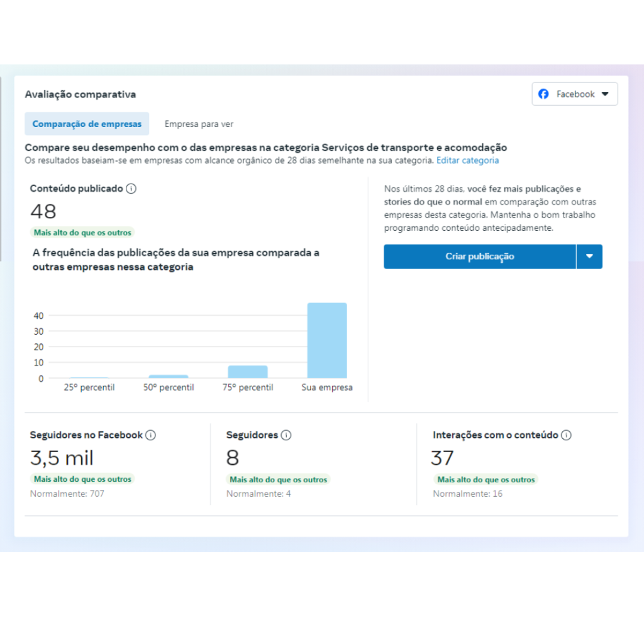Image resolution: width=644 pixels, height=644 pixels.
Task: Open info icon beside the Seguidores heading
Action: (x=286, y=435)
